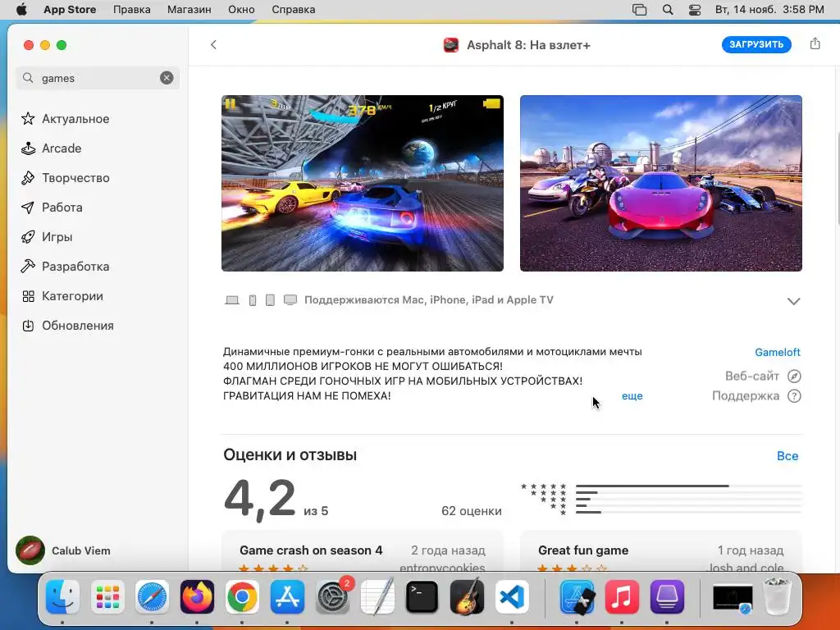Open review Game crash on season 4
Viewport: 840px width, 630px height.
[362, 550]
